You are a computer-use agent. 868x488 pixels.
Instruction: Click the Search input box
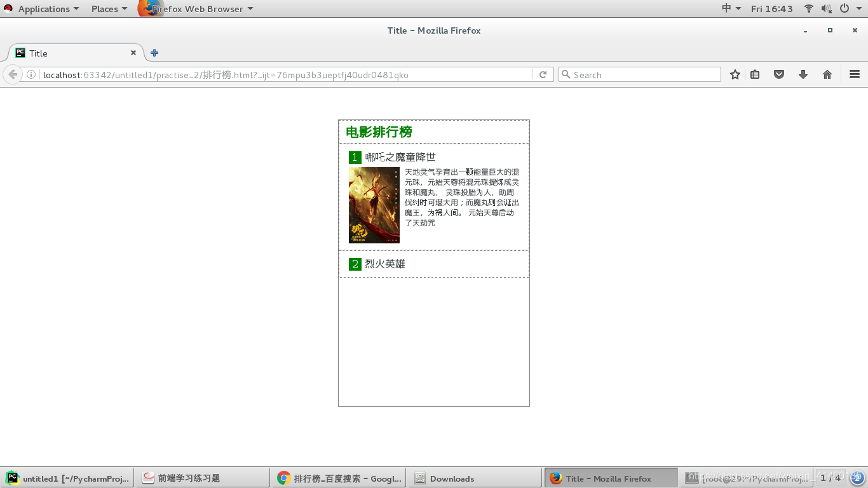[x=640, y=75]
